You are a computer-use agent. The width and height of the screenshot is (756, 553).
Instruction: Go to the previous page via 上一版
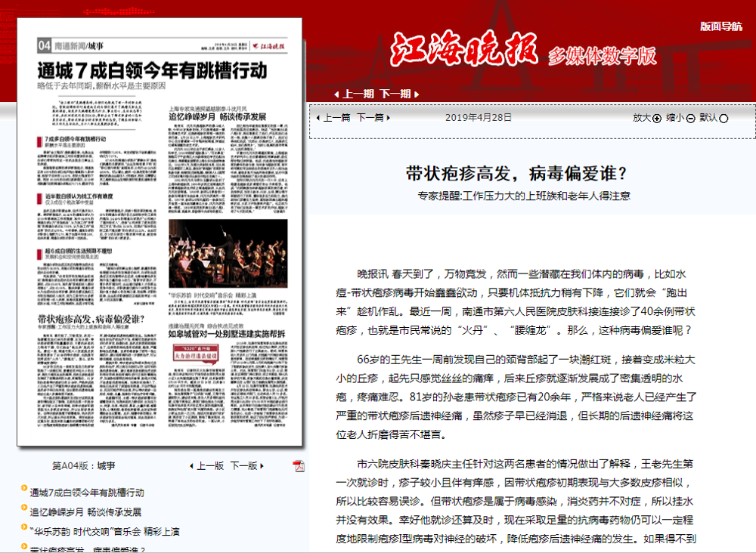coord(207,466)
